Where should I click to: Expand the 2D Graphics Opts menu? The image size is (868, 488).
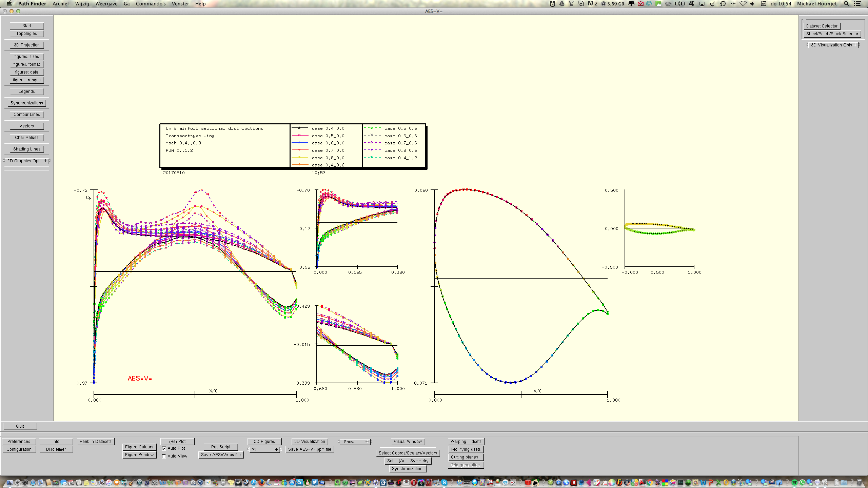point(27,161)
